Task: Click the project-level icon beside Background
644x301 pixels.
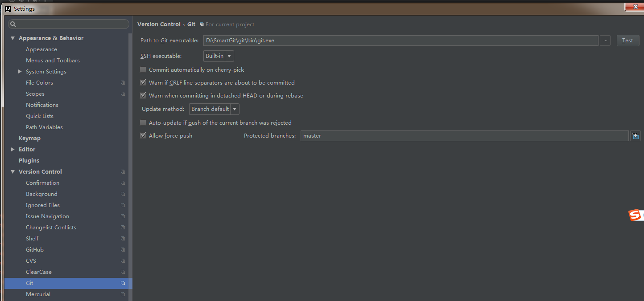Action: coord(123,194)
